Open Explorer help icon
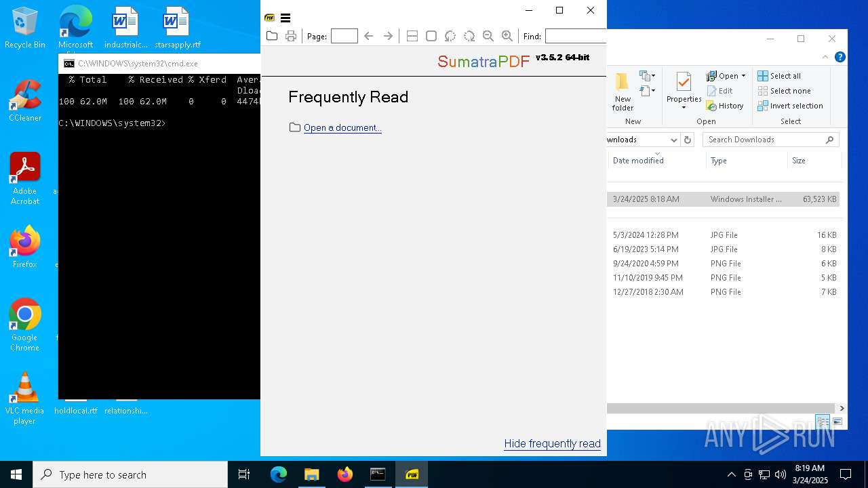The width and height of the screenshot is (868, 488). point(840,58)
